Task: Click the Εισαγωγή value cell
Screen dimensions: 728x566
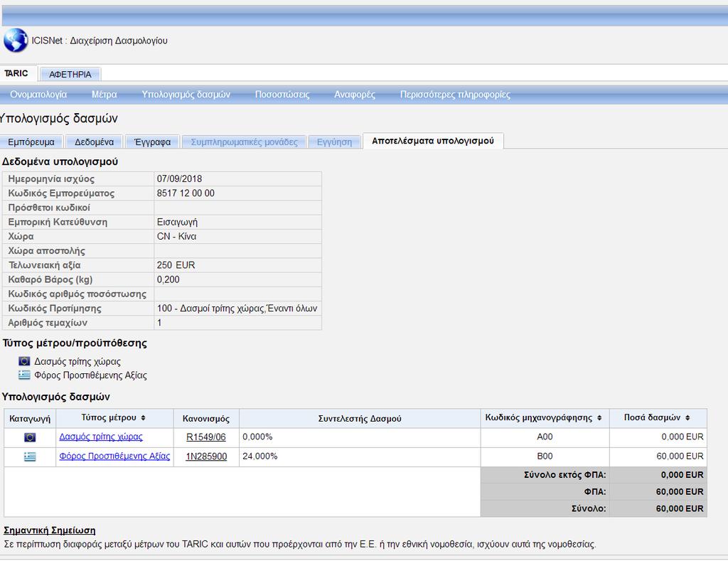Action: pyautogui.click(x=237, y=222)
